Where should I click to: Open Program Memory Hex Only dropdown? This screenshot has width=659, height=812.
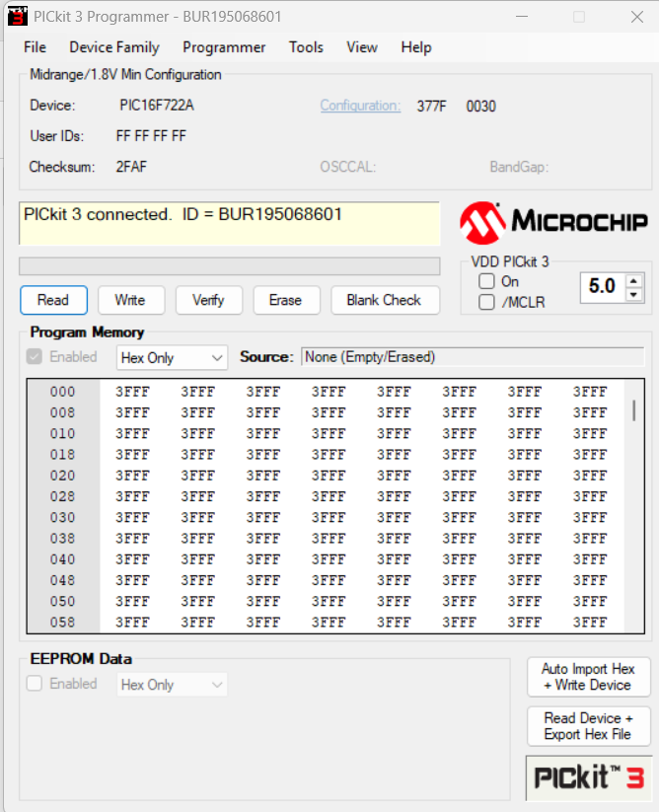tap(172, 358)
